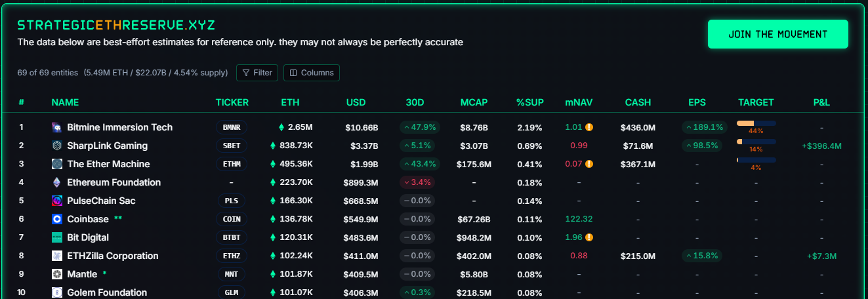Open the BMNR ticker badge

tap(232, 127)
